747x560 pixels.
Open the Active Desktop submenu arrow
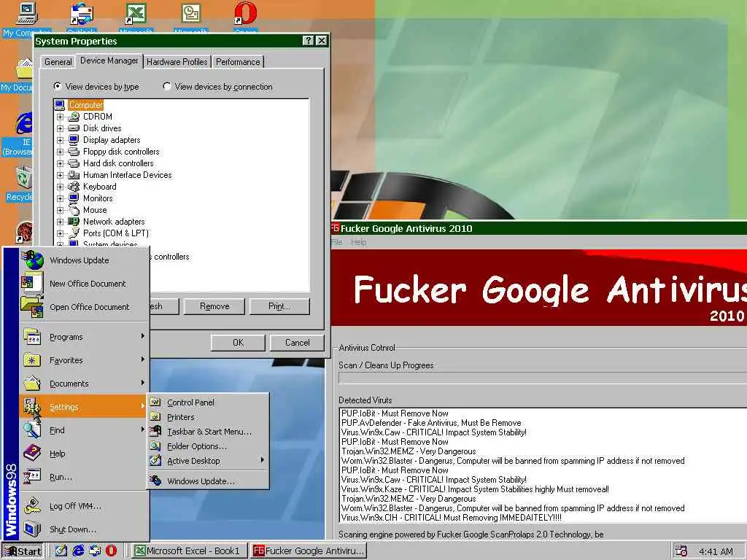[262, 461]
